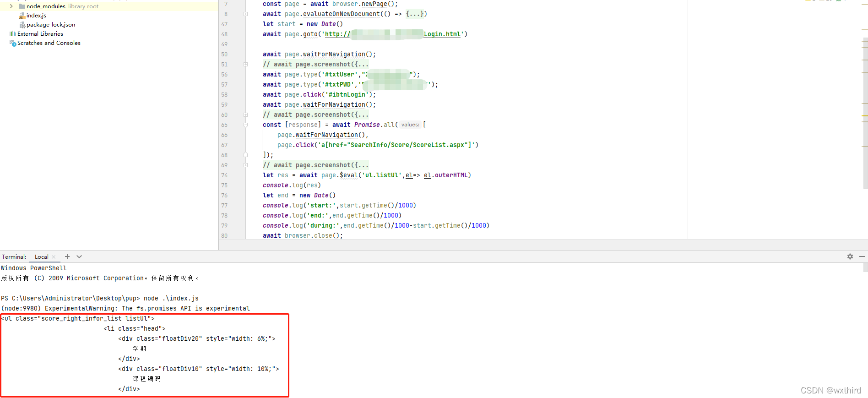Click line number 74 in gutter
Image resolution: width=868 pixels, height=398 pixels.
point(224,175)
